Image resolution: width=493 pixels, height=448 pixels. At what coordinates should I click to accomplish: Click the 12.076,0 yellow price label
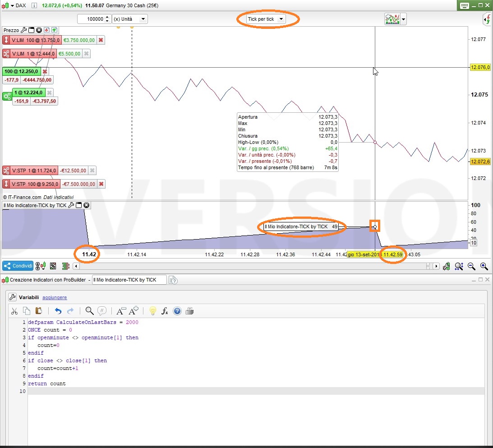click(x=480, y=67)
